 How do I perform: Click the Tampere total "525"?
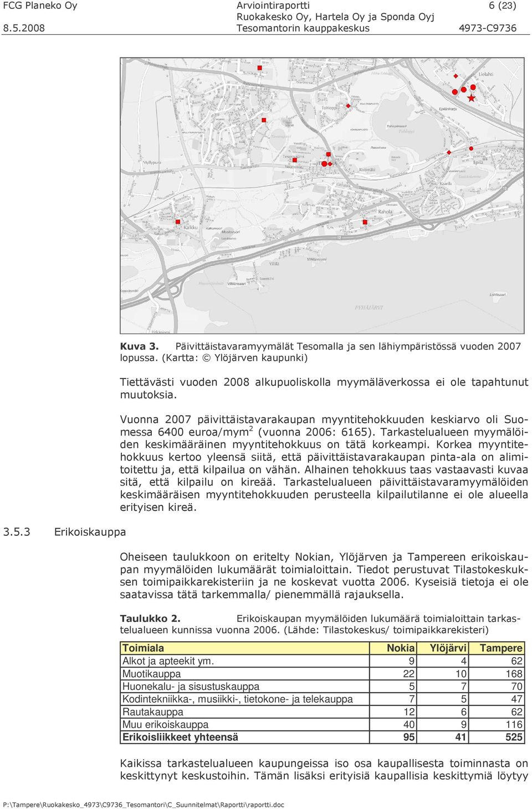pos(514,738)
